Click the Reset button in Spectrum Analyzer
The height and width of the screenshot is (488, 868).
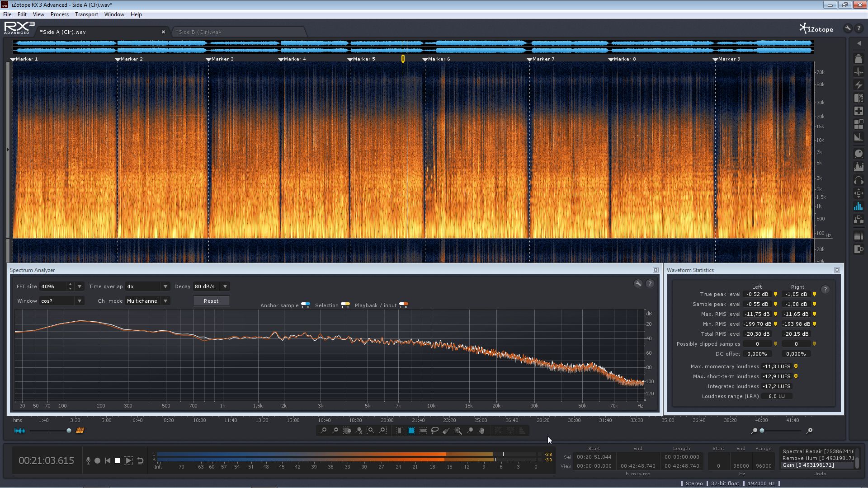pos(211,301)
